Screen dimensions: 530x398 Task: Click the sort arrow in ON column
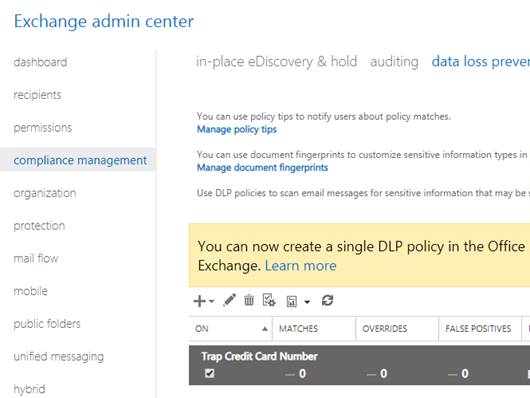coord(265,329)
